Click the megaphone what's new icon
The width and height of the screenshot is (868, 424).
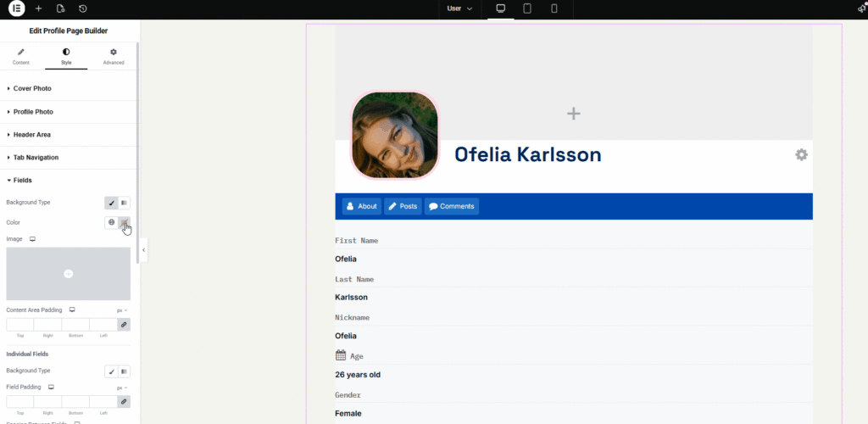coord(862,8)
